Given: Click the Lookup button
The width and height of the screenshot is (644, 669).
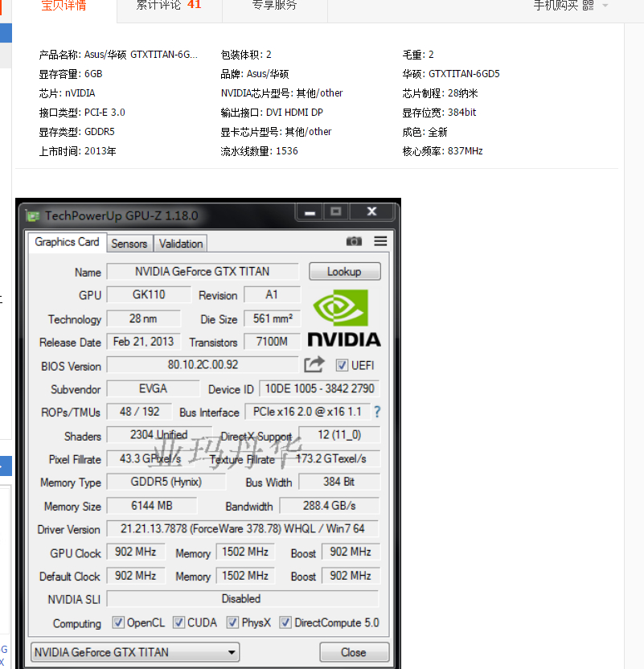Looking at the screenshot, I should (x=345, y=271).
